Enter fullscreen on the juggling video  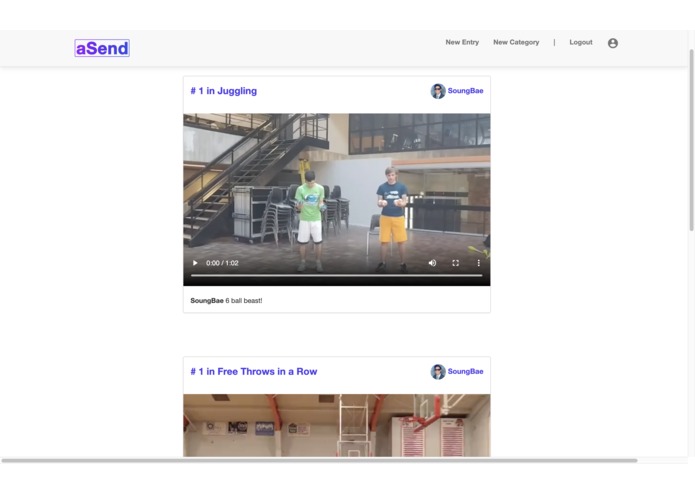point(455,263)
